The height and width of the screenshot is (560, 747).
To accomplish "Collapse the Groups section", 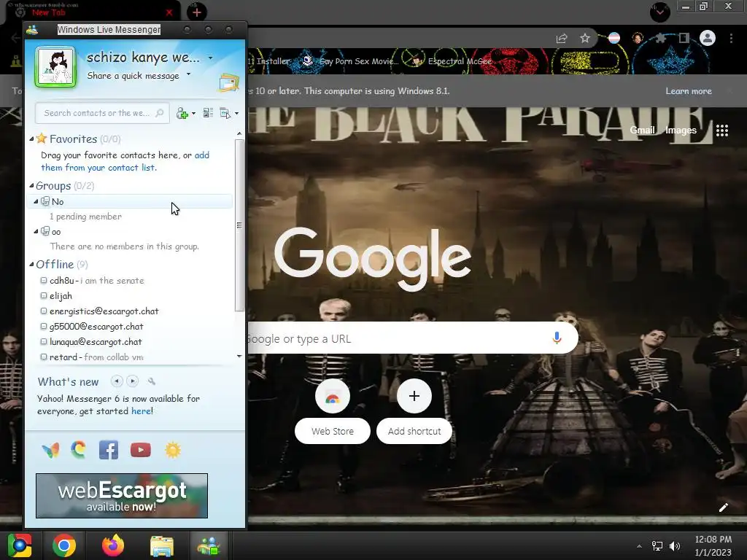I will coord(31,186).
